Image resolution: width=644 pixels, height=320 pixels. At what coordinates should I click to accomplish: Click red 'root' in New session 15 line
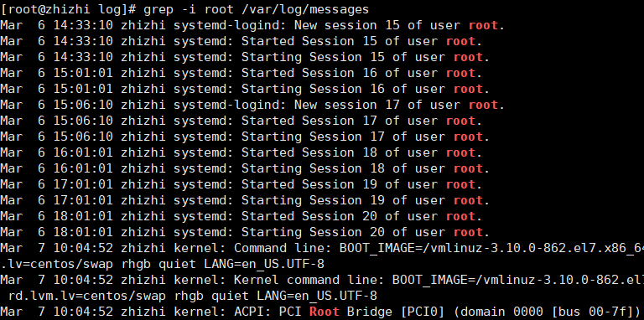pyautogui.click(x=483, y=25)
